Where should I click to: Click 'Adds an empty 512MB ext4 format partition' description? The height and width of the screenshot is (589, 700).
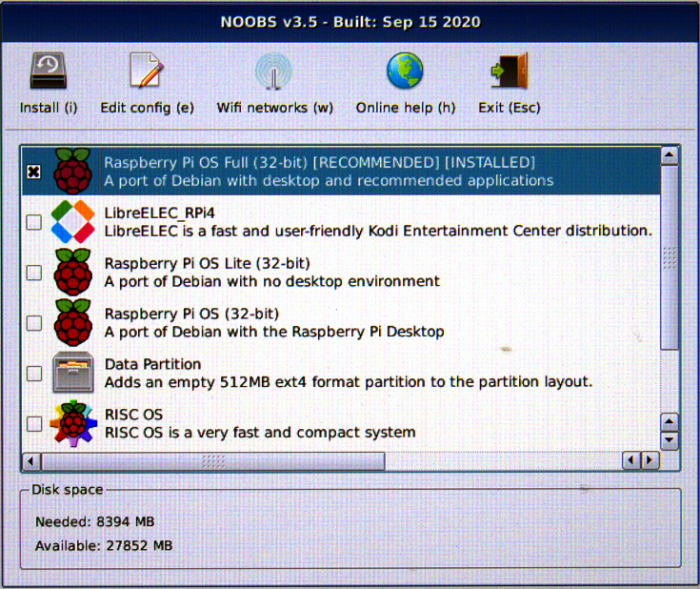[x=349, y=382]
